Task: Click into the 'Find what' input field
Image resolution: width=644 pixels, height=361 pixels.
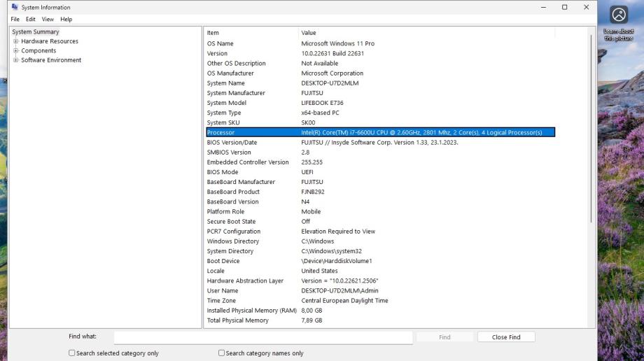Action: [263, 337]
